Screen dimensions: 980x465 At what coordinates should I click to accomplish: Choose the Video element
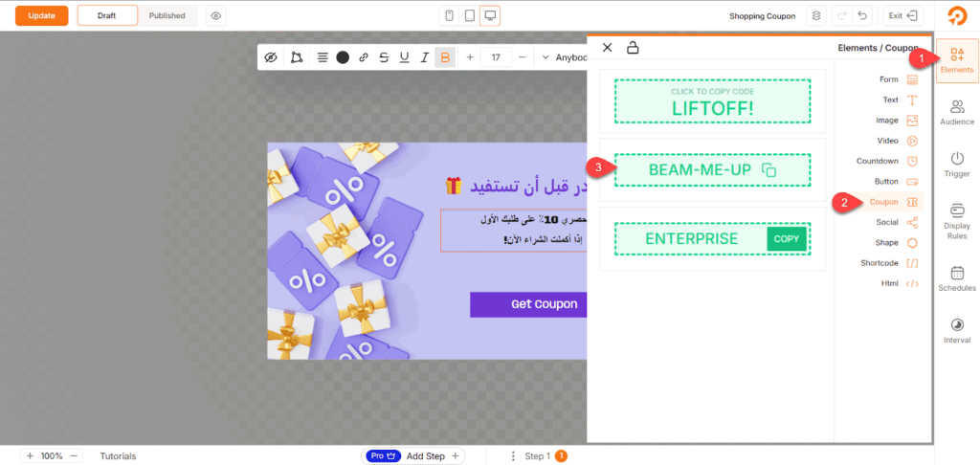[x=898, y=141]
